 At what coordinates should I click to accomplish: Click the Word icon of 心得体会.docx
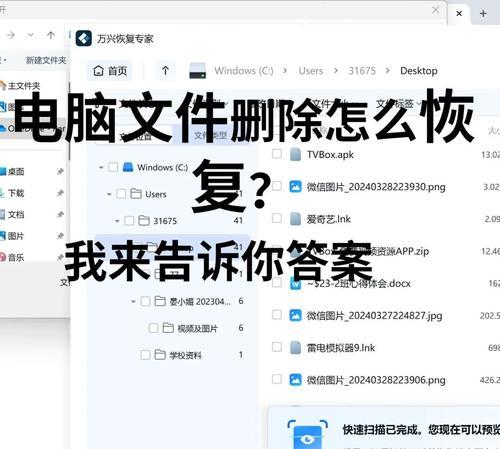295,283
